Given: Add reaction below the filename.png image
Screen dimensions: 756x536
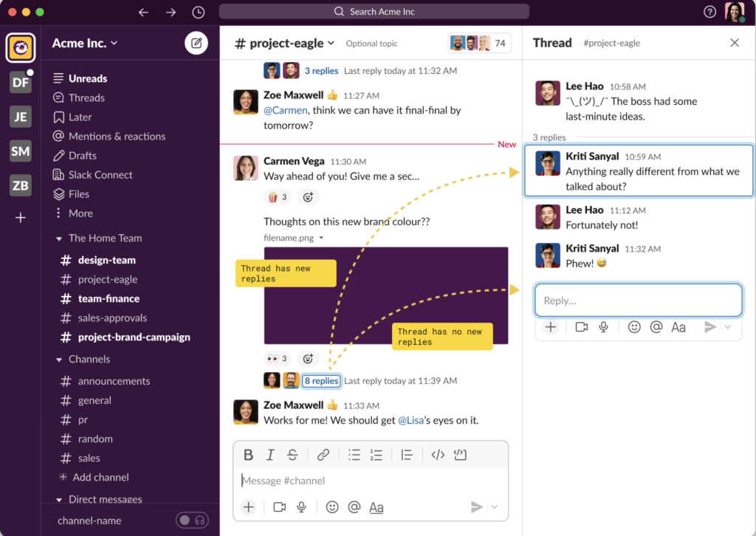Looking at the screenshot, I should point(308,358).
